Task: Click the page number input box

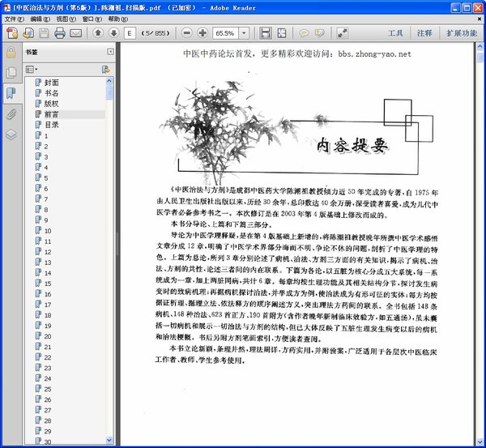Action: [130, 33]
